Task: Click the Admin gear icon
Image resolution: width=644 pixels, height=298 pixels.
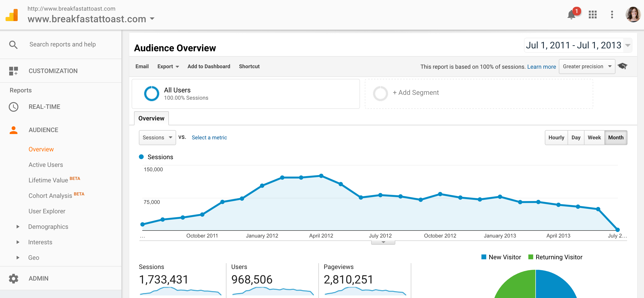Action: point(14,278)
